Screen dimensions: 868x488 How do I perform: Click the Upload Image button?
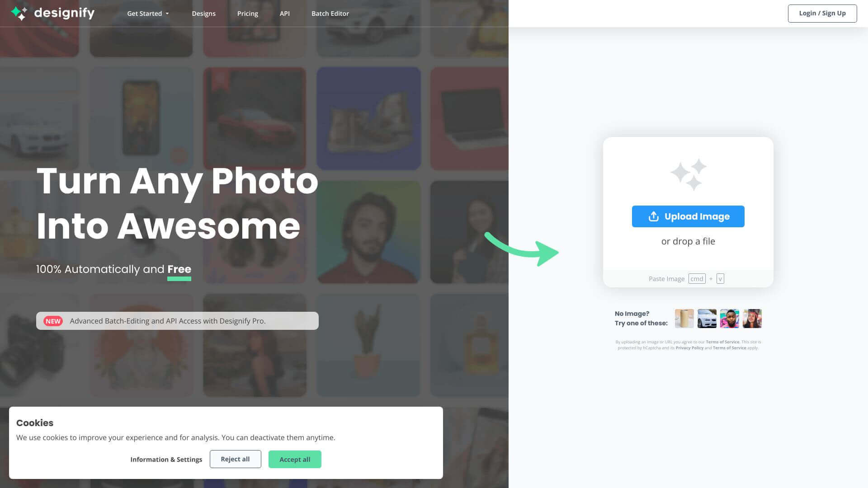coord(688,216)
